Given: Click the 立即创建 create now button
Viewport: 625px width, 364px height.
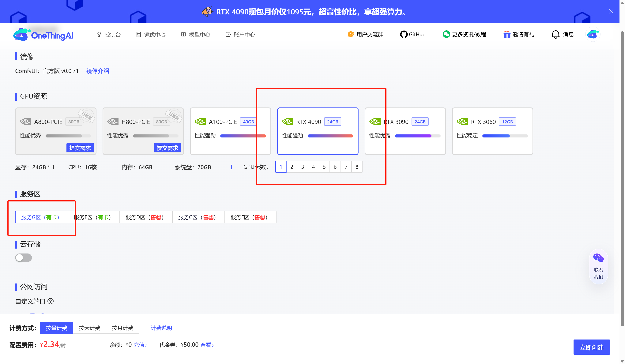Looking at the screenshot, I should click(592, 347).
